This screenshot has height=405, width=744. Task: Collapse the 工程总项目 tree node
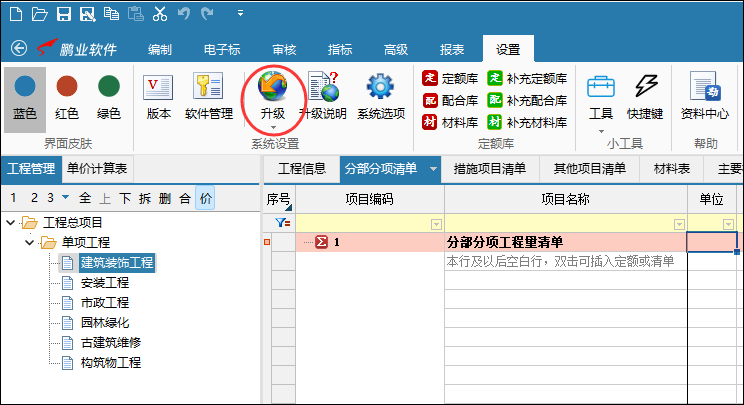pyautogui.click(x=11, y=222)
